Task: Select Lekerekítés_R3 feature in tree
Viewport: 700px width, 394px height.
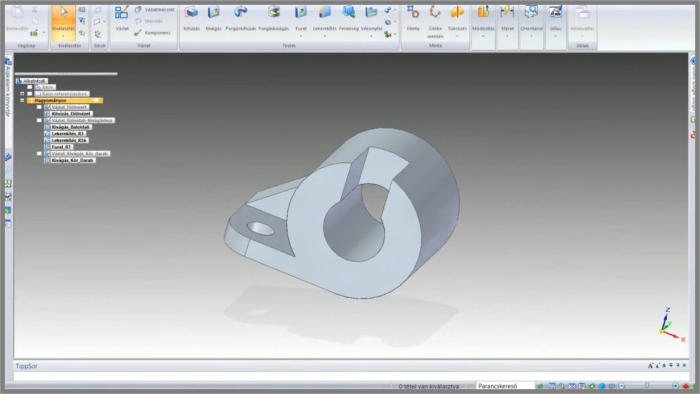Action: pyautogui.click(x=68, y=133)
